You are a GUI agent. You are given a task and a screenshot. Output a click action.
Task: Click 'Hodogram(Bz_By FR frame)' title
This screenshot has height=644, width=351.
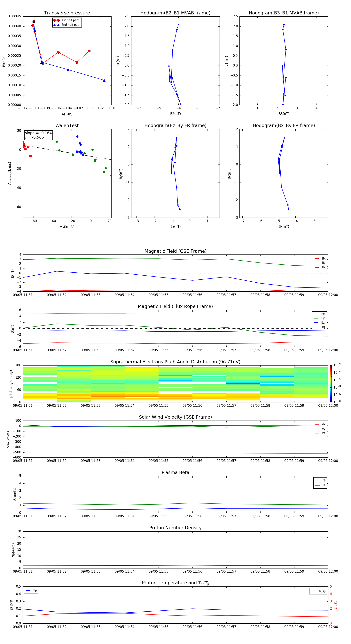175,125
